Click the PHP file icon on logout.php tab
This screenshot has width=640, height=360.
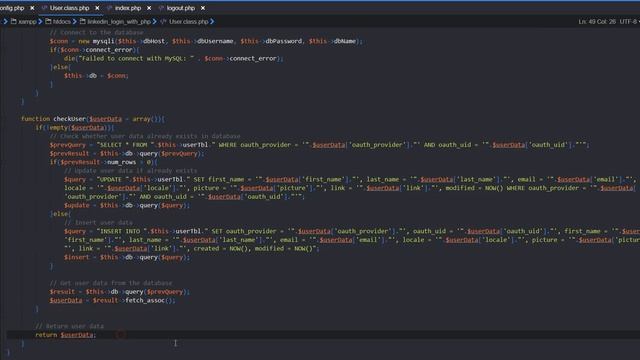(x=161, y=8)
